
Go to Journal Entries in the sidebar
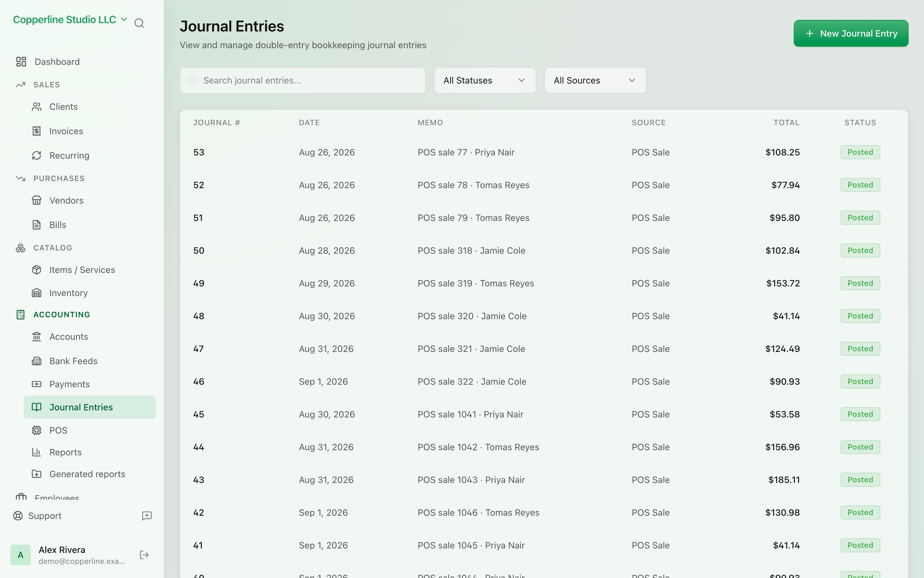pos(90,407)
